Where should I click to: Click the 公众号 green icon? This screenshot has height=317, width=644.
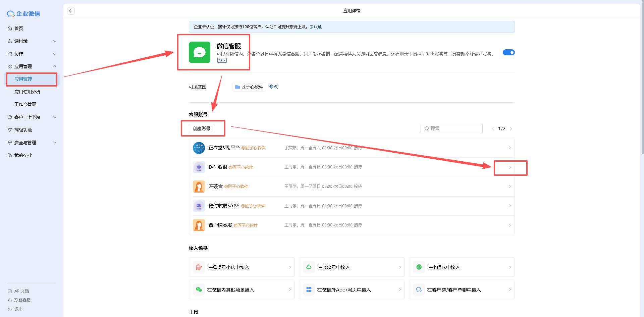coord(309,267)
